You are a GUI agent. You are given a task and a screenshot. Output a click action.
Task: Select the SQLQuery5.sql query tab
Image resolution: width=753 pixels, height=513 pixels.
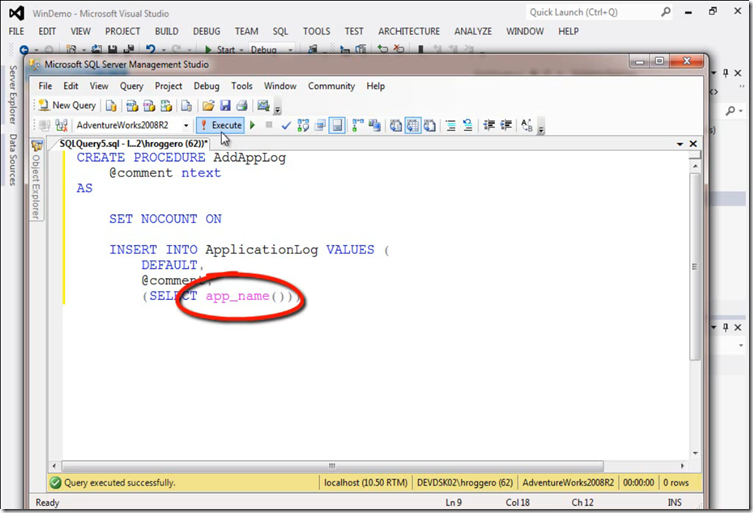(x=134, y=144)
